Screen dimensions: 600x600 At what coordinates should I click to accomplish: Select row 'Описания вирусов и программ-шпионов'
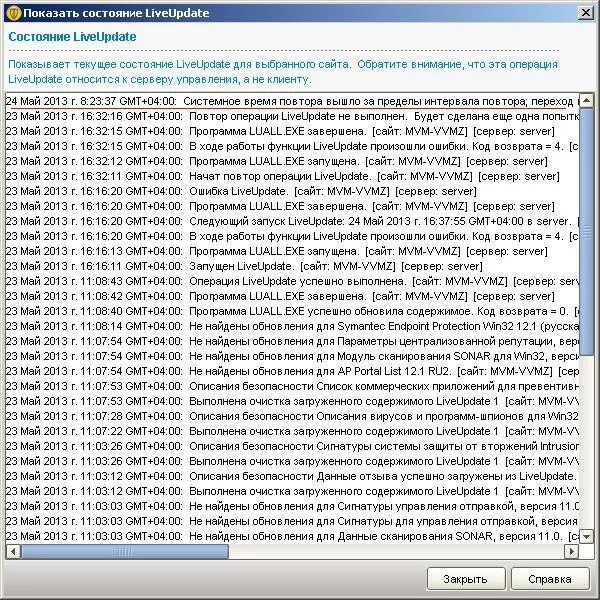[x=292, y=416]
